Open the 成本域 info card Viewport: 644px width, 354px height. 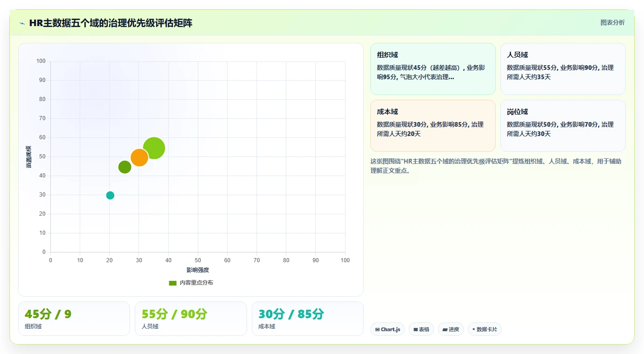pyautogui.click(x=433, y=126)
